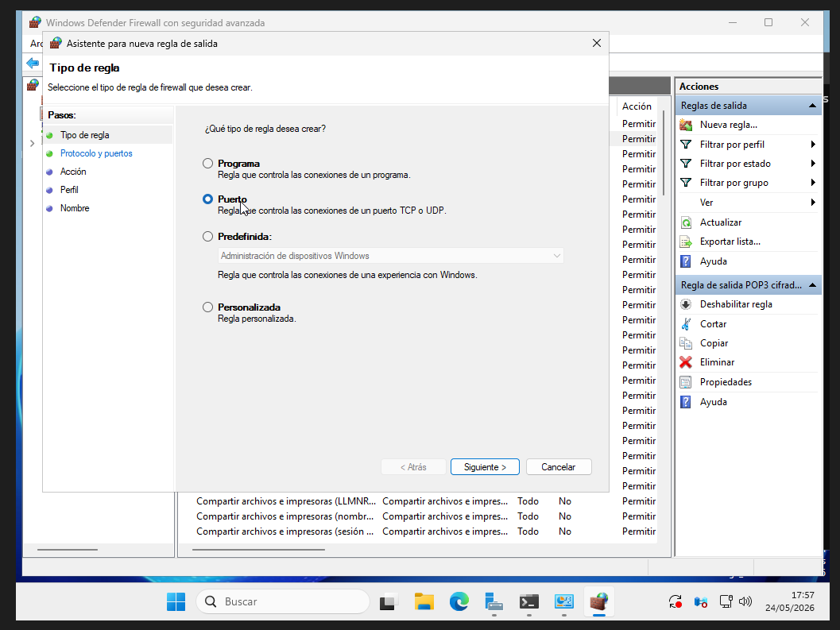The height and width of the screenshot is (630, 840).
Task: Click the Nueva regla icon in Acciones
Action: coord(686,125)
